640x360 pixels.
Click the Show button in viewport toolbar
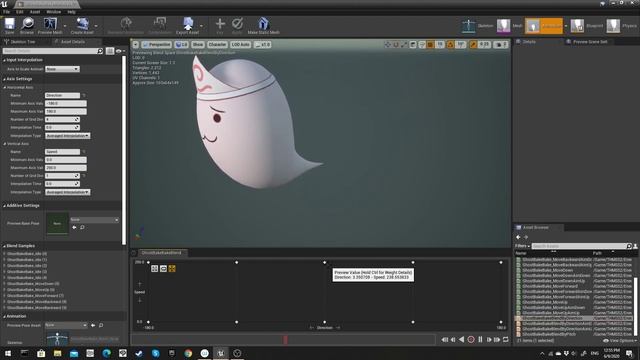198,44
